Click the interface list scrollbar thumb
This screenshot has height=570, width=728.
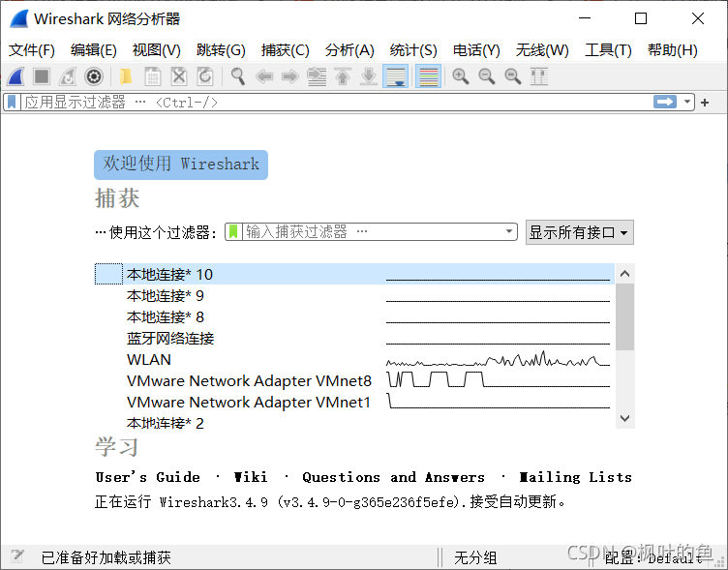click(x=625, y=317)
